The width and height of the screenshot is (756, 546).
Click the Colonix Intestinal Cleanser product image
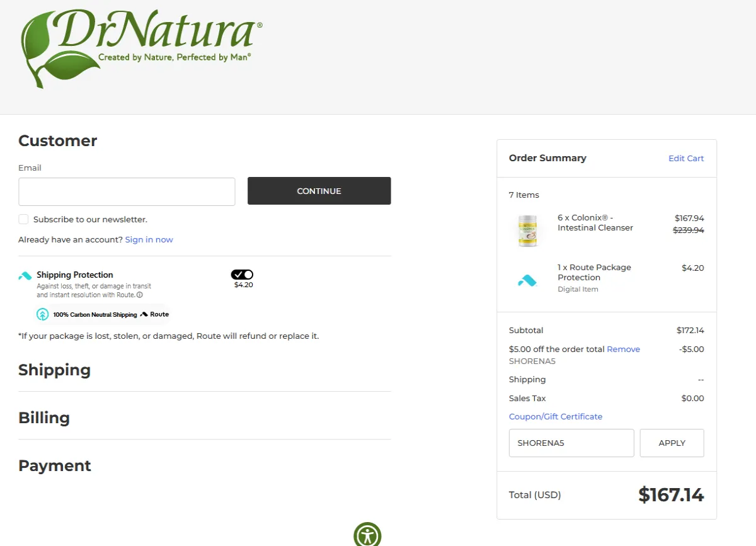(x=527, y=231)
